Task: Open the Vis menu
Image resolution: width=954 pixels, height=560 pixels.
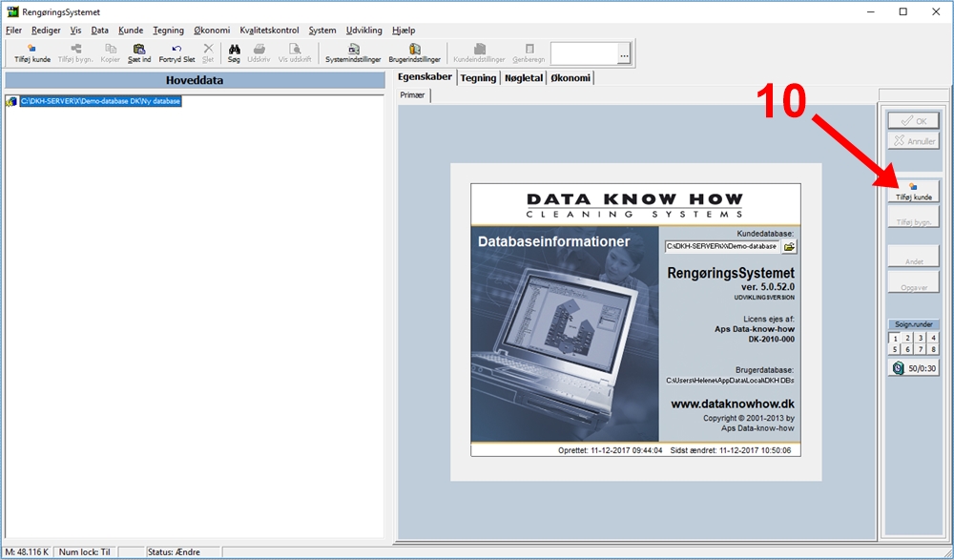Action: point(75,30)
